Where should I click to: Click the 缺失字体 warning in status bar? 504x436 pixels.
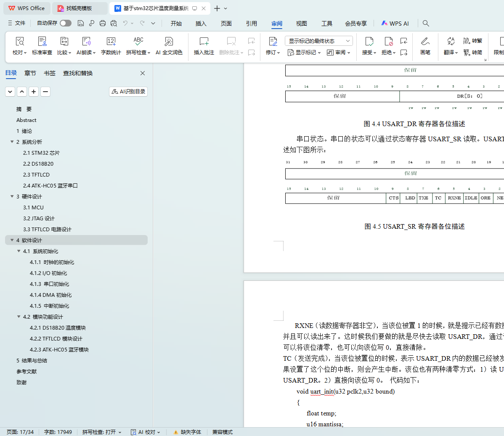coord(187,432)
